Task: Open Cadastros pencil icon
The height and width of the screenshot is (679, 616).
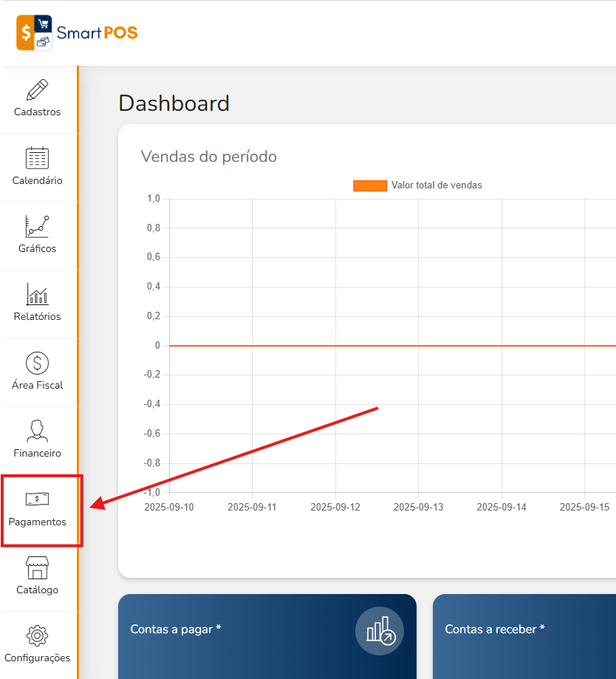Action: (x=37, y=89)
